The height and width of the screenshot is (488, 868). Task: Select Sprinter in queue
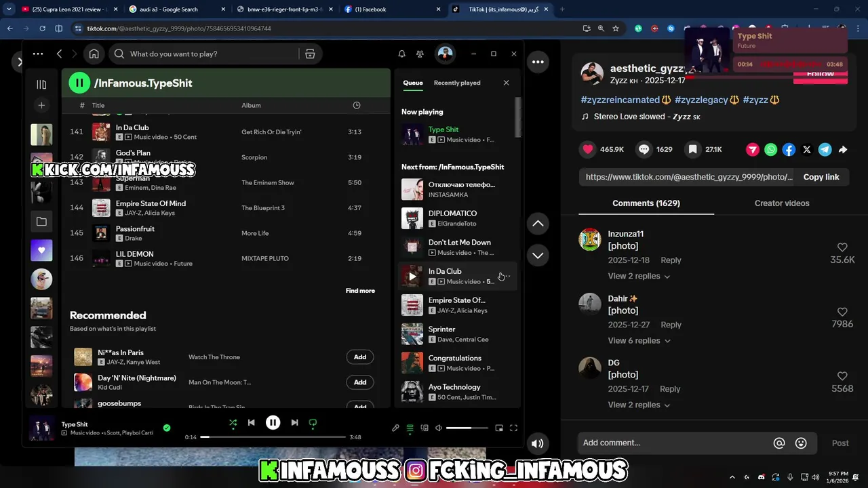(x=457, y=334)
